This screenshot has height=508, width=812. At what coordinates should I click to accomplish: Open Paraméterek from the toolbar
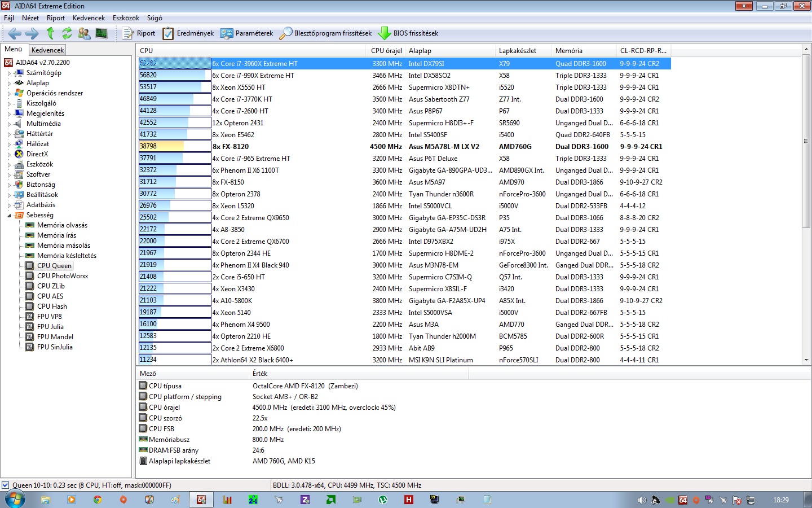point(246,33)
